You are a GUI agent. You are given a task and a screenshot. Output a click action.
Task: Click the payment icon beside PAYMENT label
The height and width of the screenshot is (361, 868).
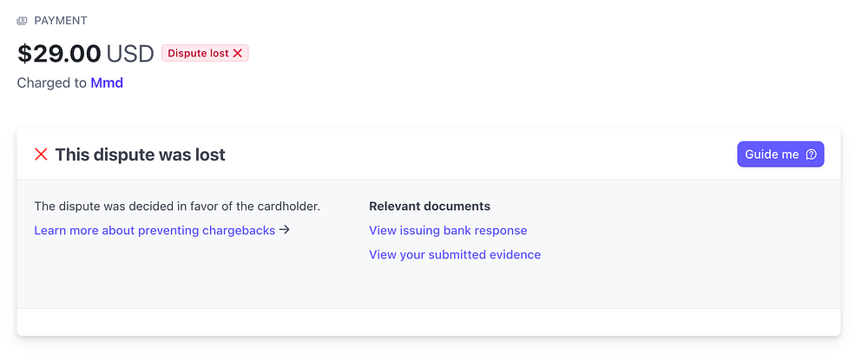tap(23, 21)
